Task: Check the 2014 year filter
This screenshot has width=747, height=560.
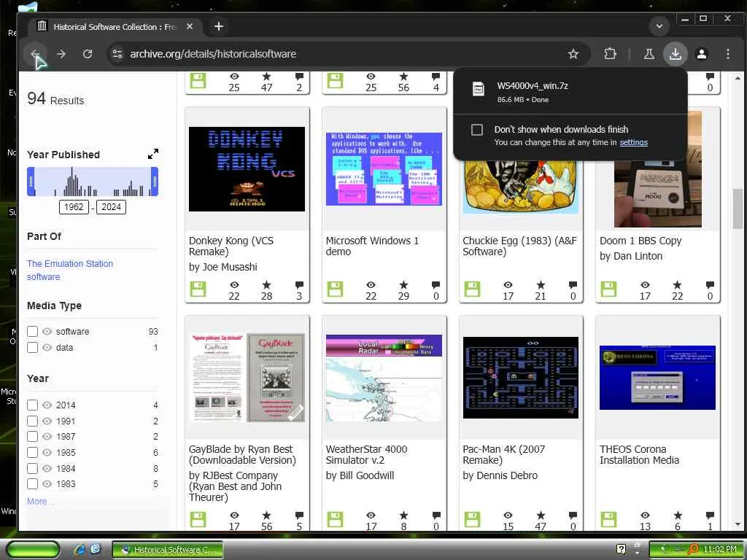Action: pos(32,405)
